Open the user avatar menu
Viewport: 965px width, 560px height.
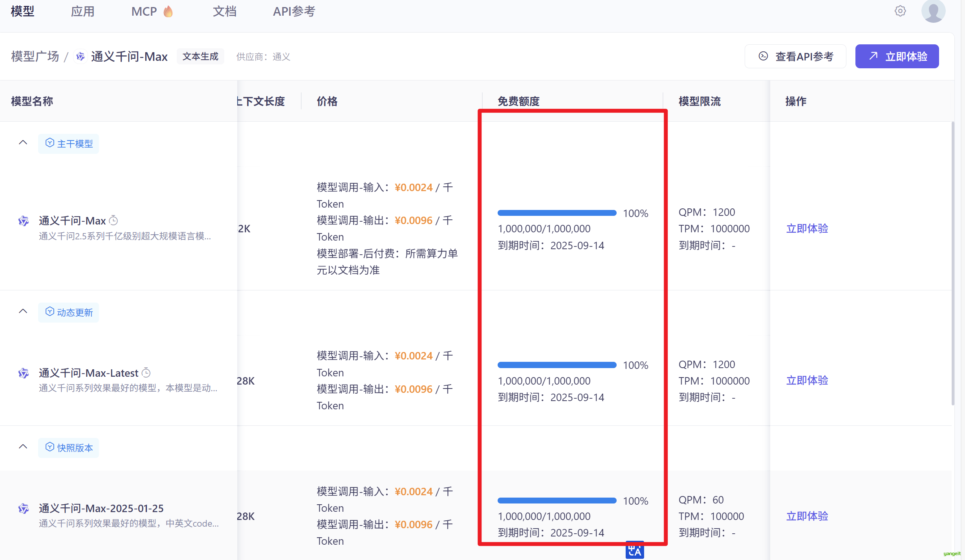933,11
